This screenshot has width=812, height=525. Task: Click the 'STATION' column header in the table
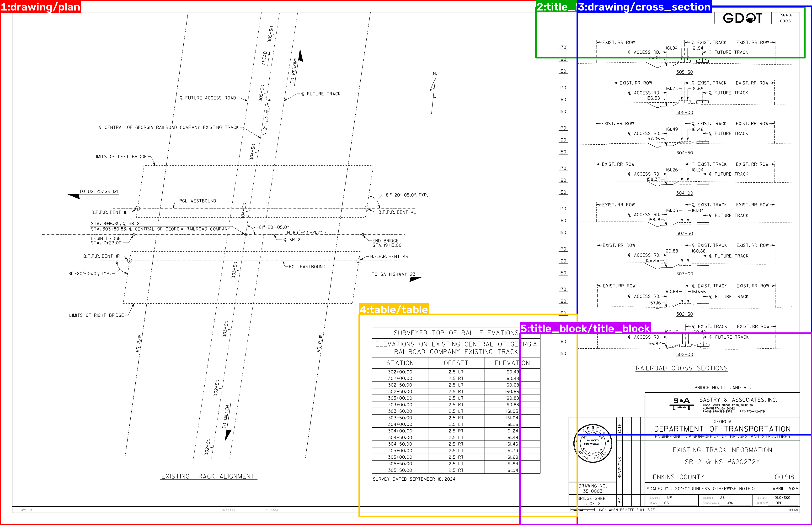click(x=400, y=363)
